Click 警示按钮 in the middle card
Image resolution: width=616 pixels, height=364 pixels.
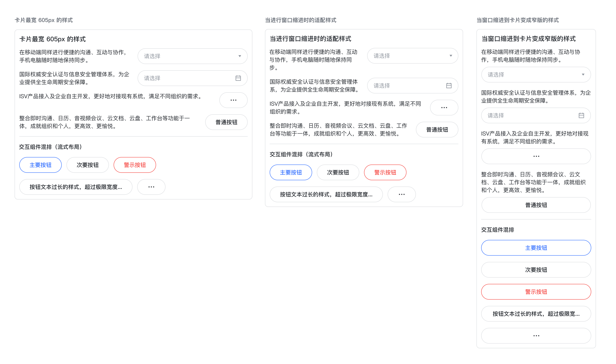point(385,172)
